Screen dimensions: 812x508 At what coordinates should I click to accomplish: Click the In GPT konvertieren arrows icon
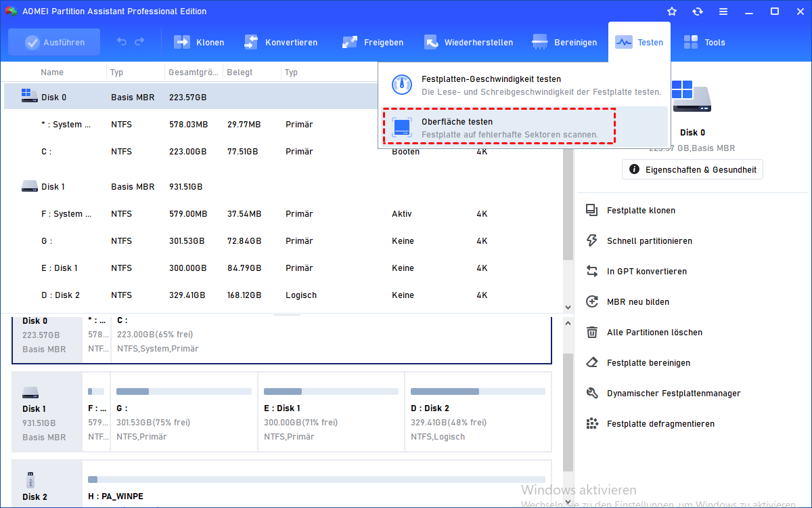point(592,272)
